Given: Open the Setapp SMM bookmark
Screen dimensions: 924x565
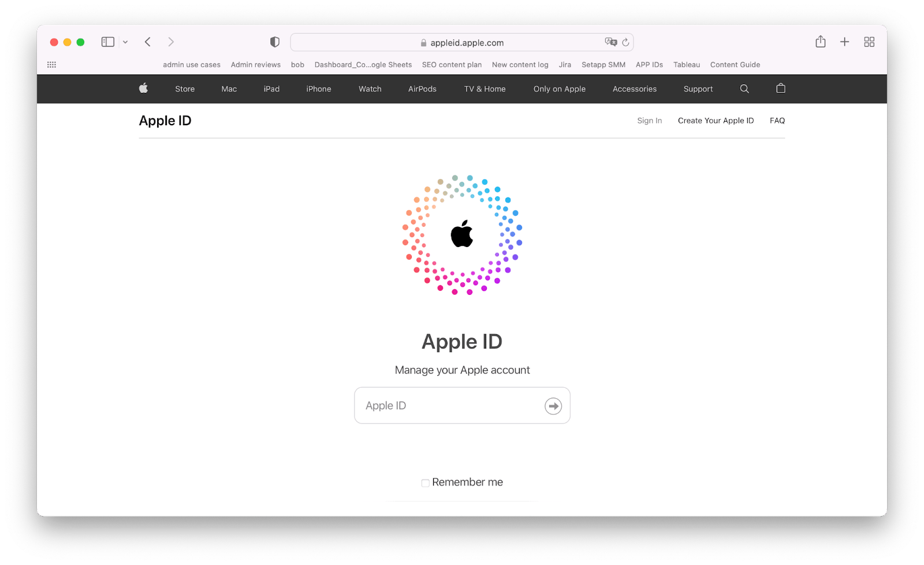Looking at the screenshot, I should 603,65.
